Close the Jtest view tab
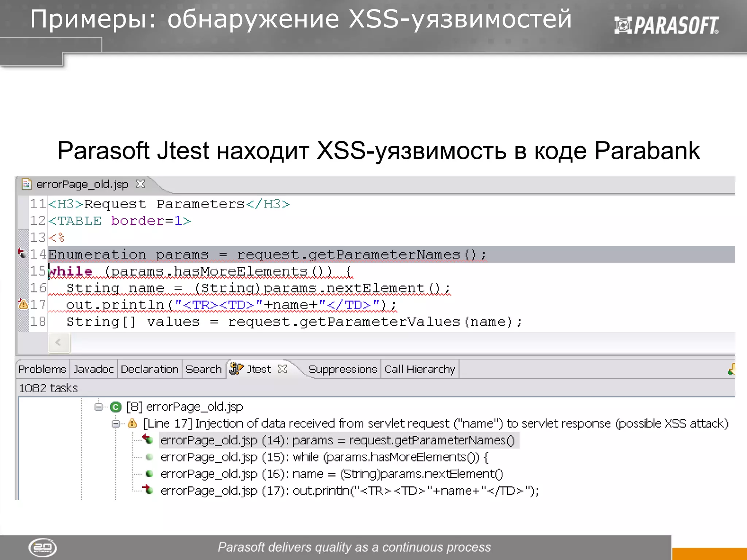This screenshot has width=747, height=560. tap(282, 369)
